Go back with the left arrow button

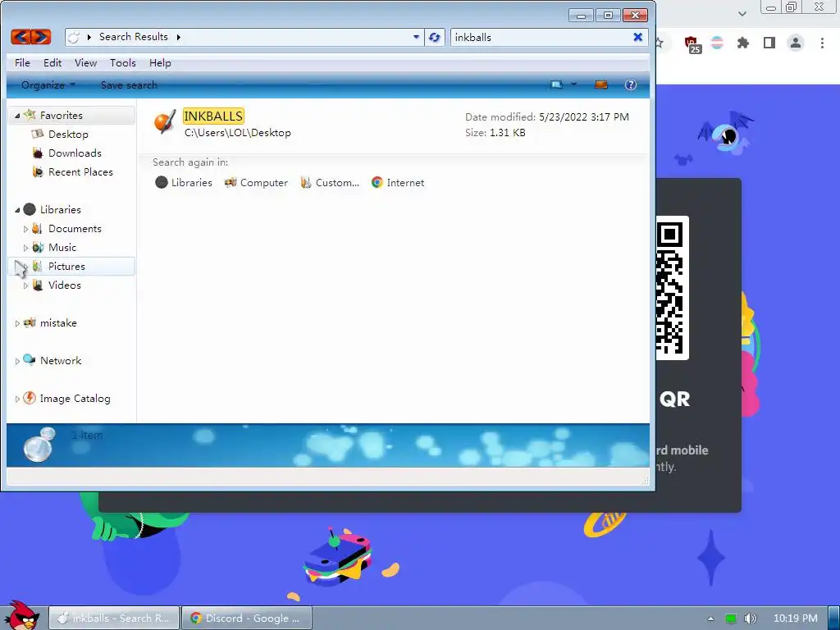click(x=21, y=37)
